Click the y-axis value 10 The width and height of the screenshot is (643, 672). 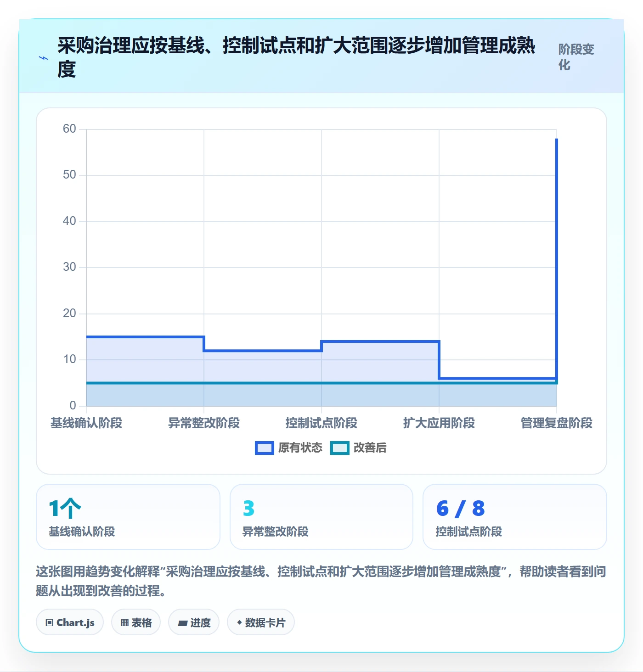click(x=69, y=359)
